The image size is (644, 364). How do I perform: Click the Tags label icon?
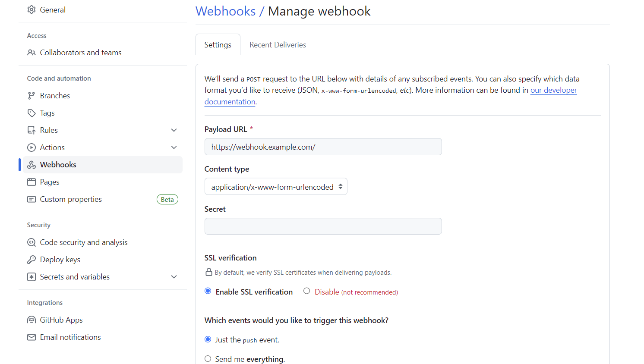[x=32, y=113]
